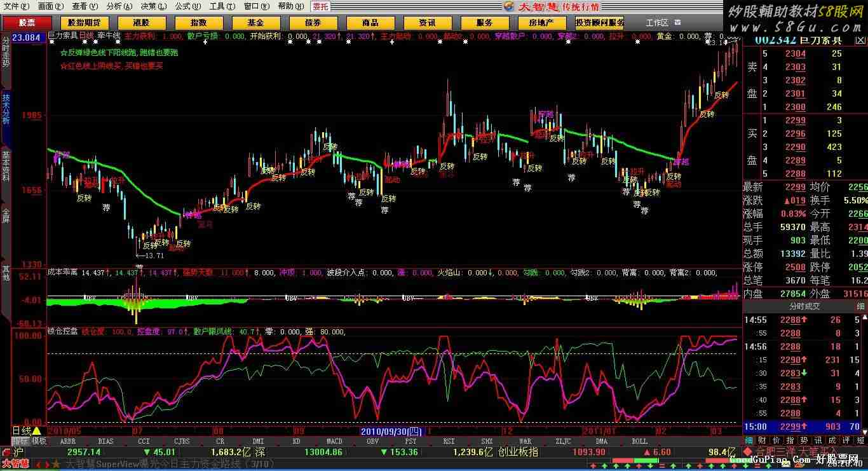This screenshot has width=868, height=471.
Task: Choose the DMI indicator
Action: pyautogui.click(x=258, y=441)
